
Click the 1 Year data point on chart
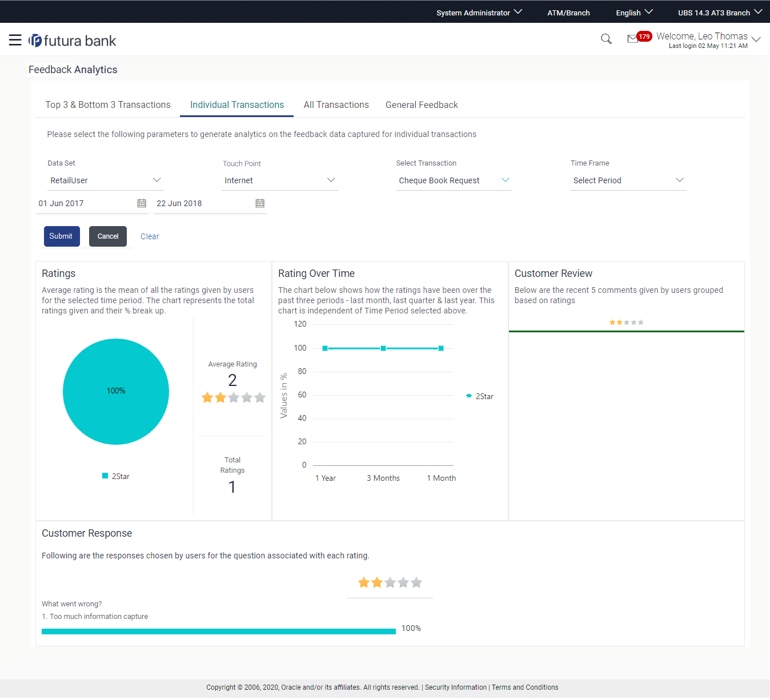click(325, 348)
